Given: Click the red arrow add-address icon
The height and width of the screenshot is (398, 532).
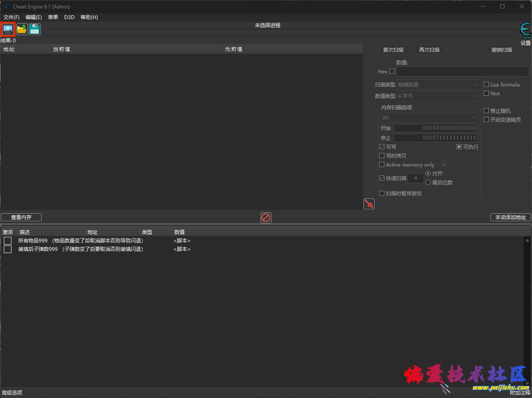Looking at the screenshot, I should [369, 204].
